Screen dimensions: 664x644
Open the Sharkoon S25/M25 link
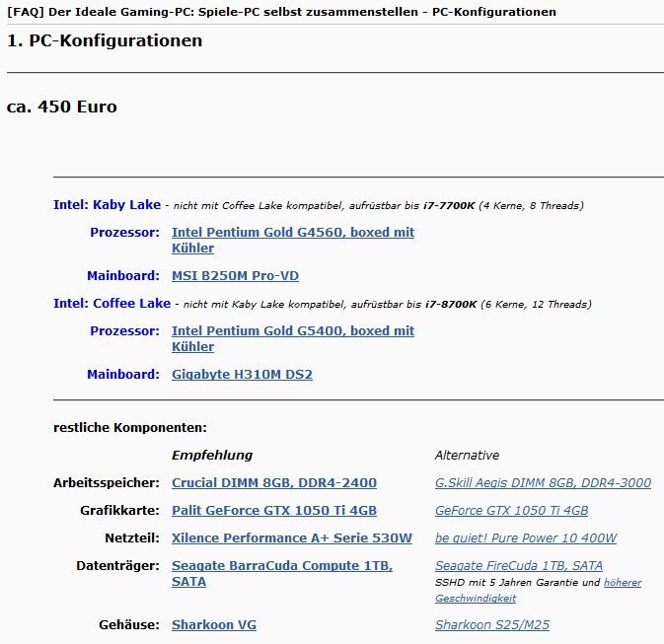pyautogui.click(x=492, y=624)
